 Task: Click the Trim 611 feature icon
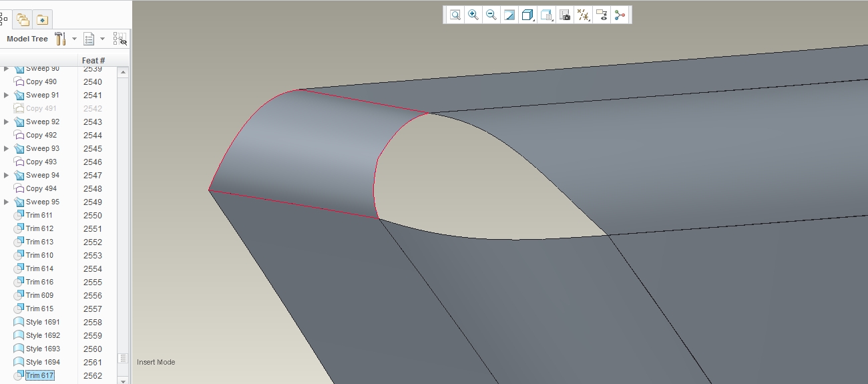coord(19,215)
